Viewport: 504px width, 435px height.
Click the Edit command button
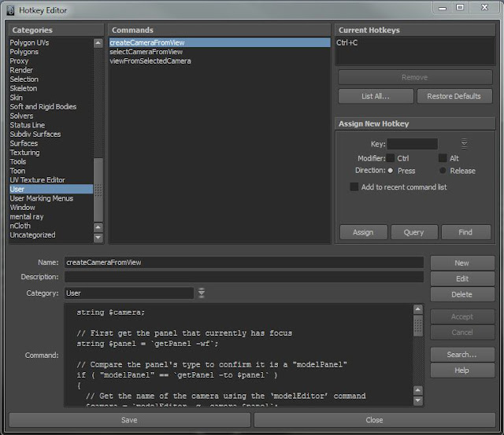point(462,278)
